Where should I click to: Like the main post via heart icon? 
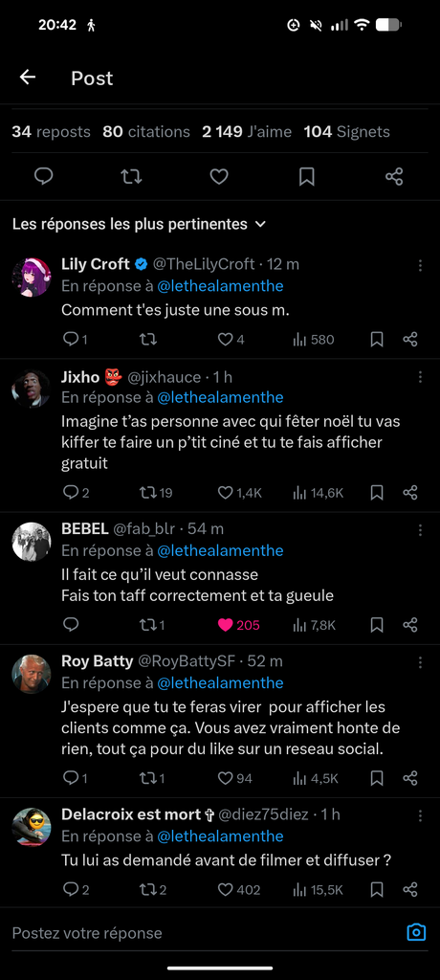pos(219,177)
